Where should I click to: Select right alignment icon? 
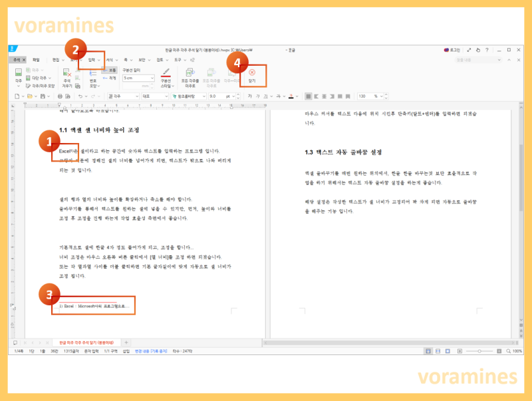332,96
